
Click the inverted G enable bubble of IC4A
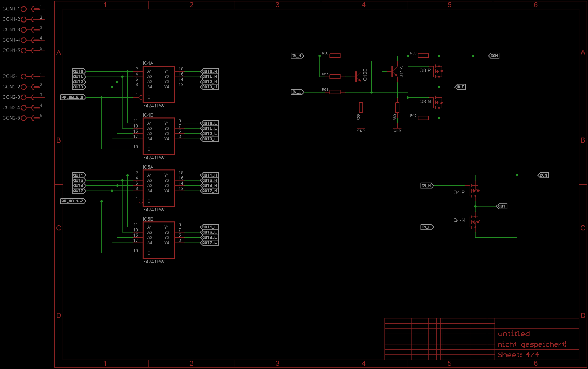click(x=141, y=97)
